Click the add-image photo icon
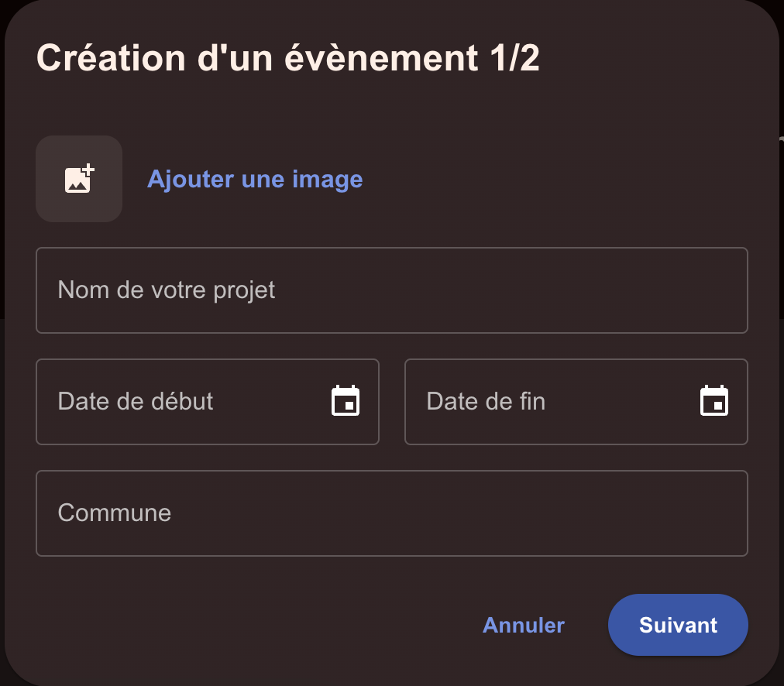 tap(79, 179)
